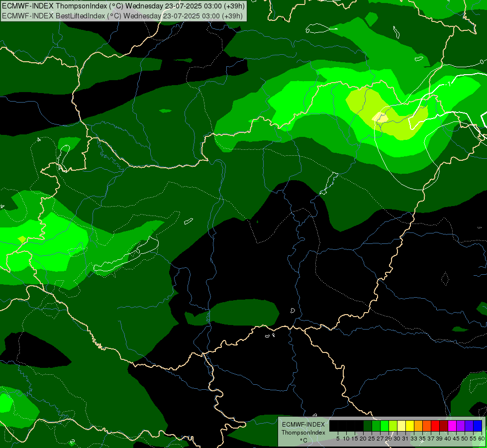Viewport: 487px width, 448px height.
Task: Click the legend tick value 10
Action: pos(346,439)
